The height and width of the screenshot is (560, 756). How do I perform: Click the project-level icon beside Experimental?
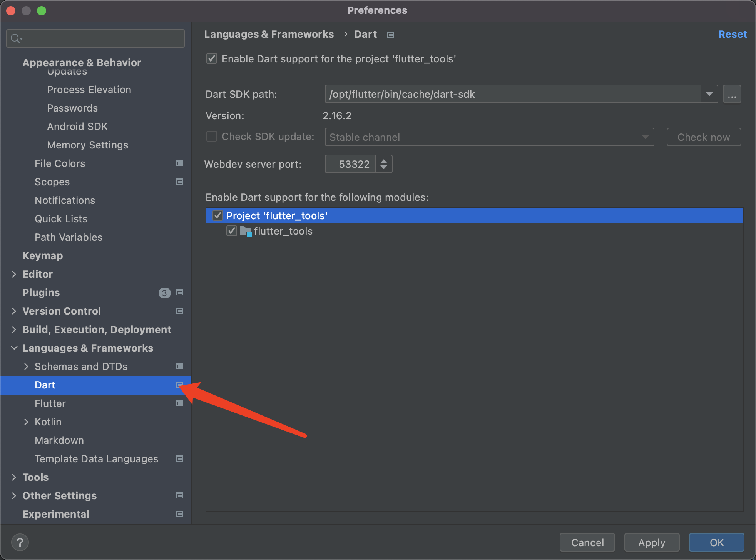click(179, 514)
